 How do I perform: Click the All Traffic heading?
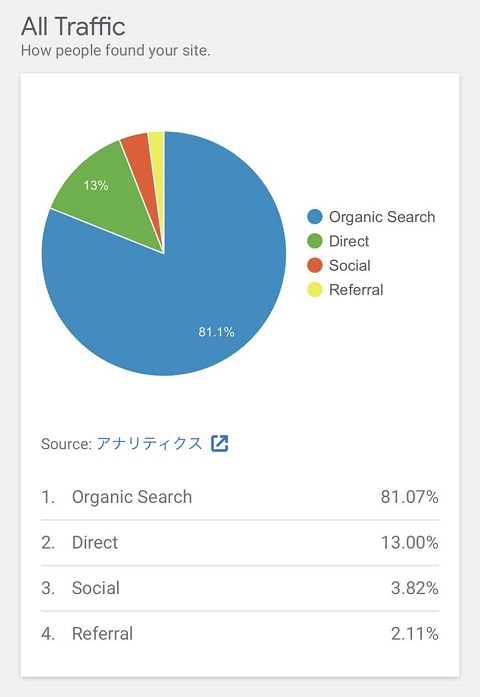coord(73,26)
